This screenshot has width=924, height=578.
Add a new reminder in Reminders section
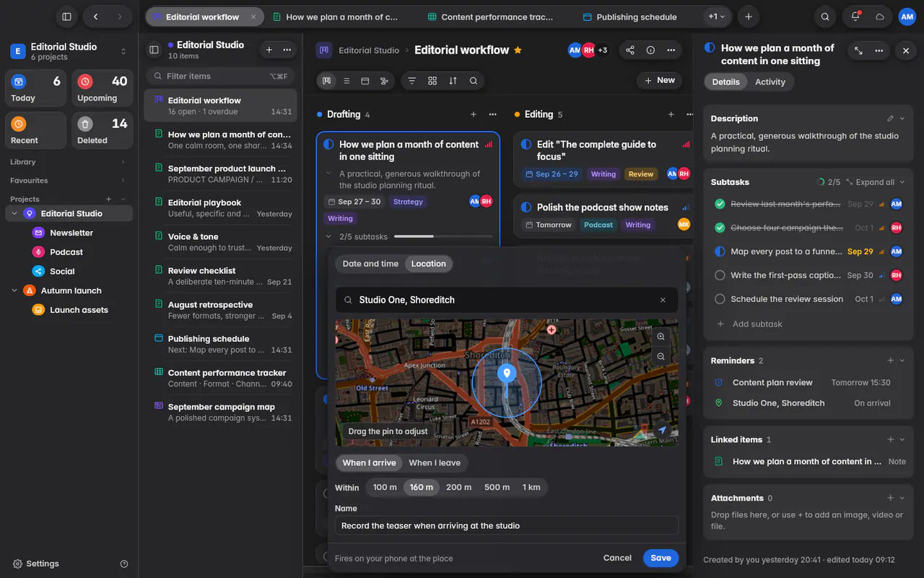point(890,361)
